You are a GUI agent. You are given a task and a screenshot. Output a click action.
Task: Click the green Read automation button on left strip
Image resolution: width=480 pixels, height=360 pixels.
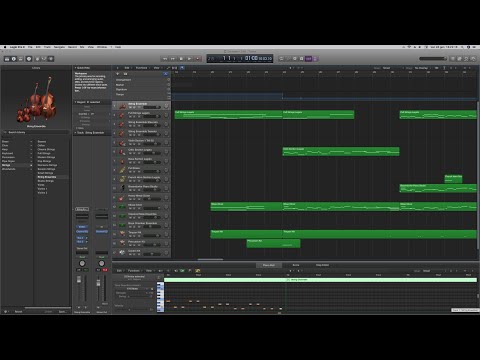[82, 257]
